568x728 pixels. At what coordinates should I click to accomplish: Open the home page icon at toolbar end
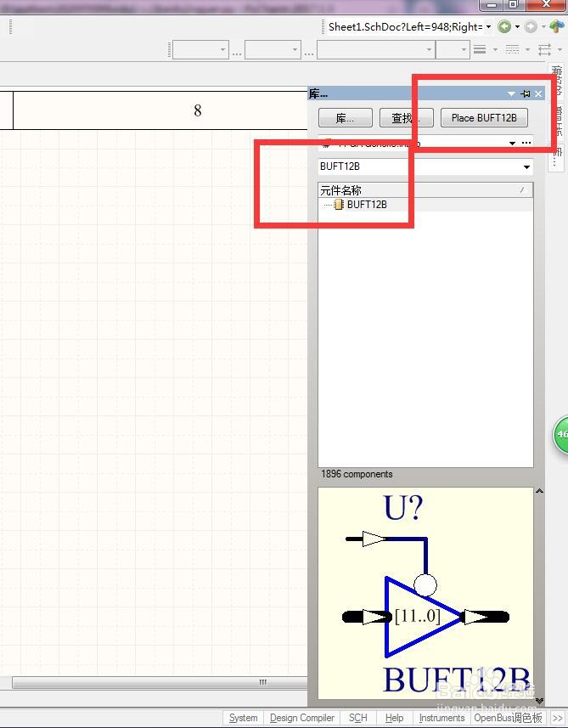pos(556,26)
